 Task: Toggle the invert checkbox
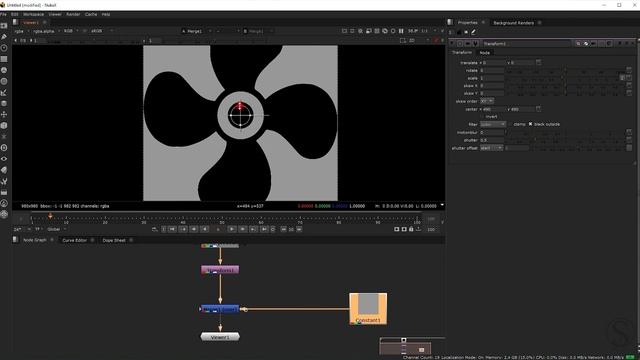click(x=482, y=116)
